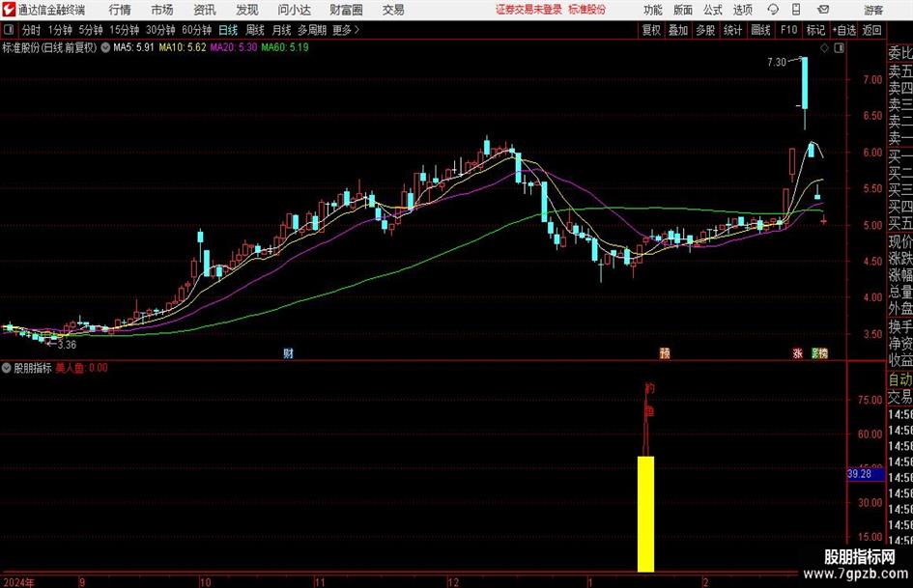Click the 画线 draw line button
The image size is (913, 588).
760,30
